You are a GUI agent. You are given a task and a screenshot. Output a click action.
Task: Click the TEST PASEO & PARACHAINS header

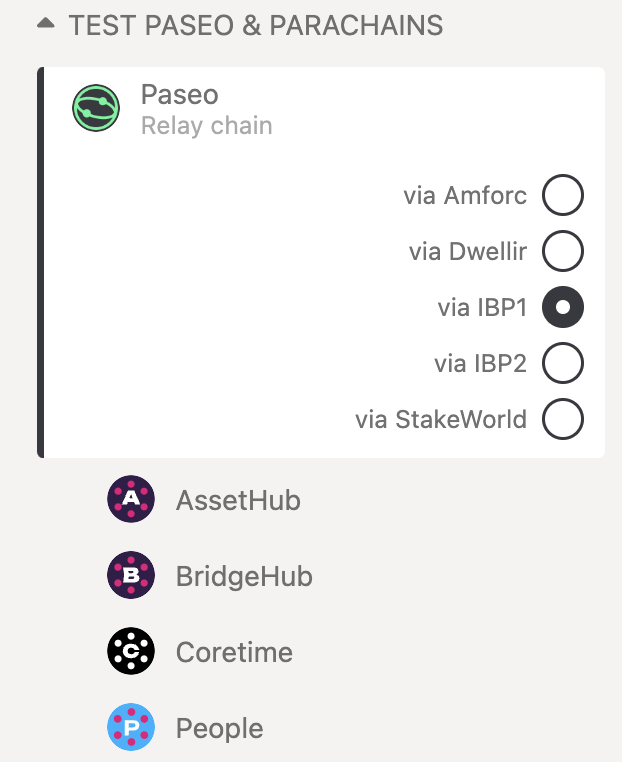[256, 25]
